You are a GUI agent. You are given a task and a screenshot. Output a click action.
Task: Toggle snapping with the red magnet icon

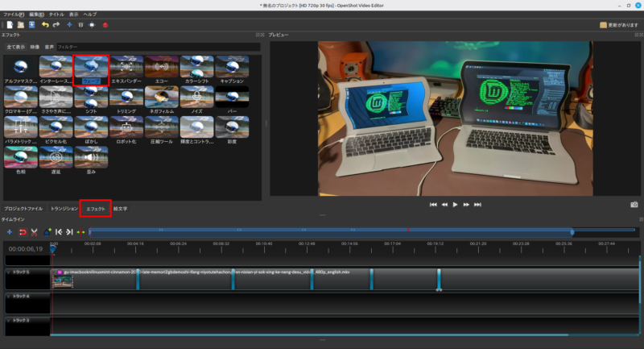22,232
